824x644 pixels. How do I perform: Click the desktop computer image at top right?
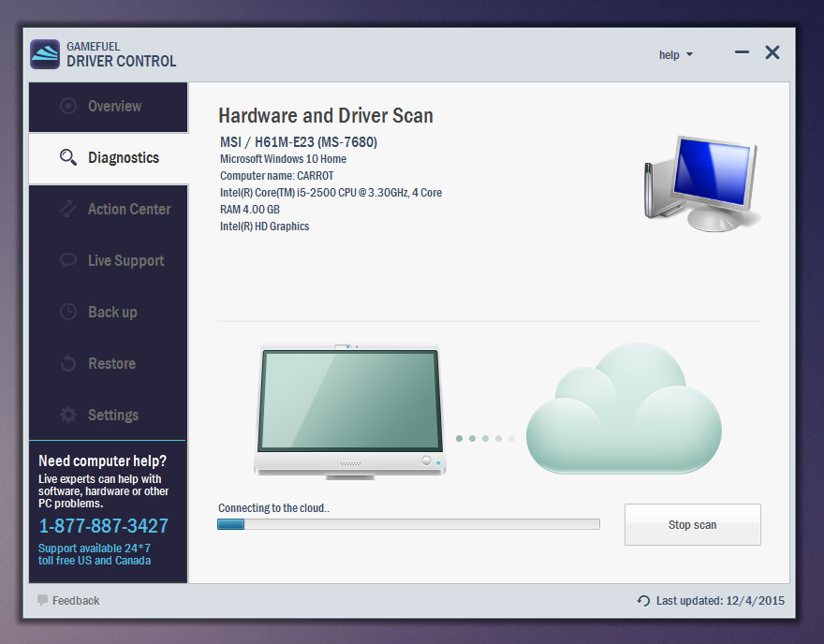coord(700,181)
